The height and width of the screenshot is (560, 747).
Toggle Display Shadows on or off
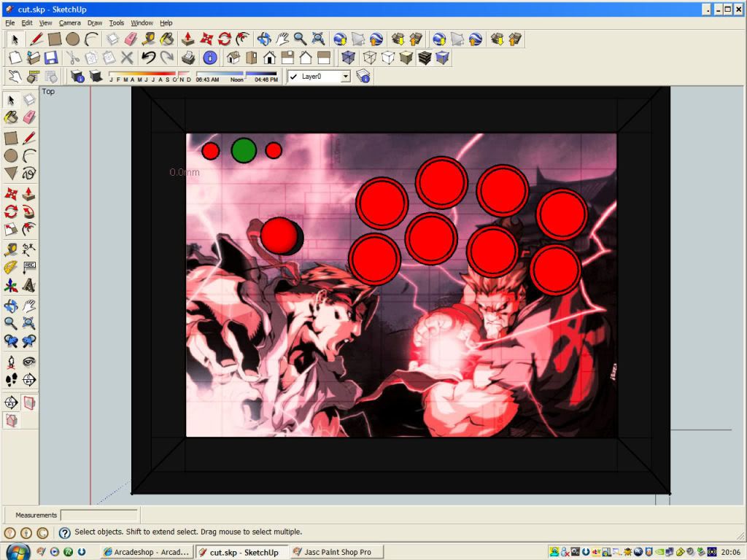click(96, 76)
